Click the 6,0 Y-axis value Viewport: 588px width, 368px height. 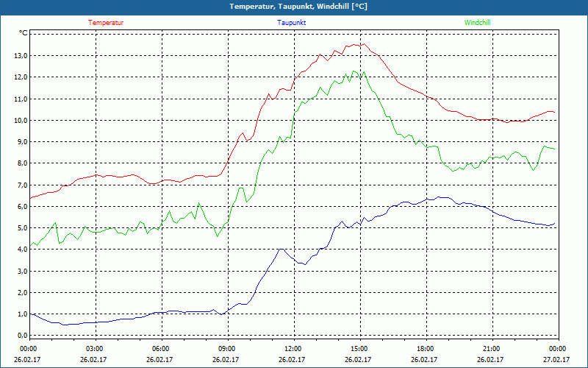23,207
